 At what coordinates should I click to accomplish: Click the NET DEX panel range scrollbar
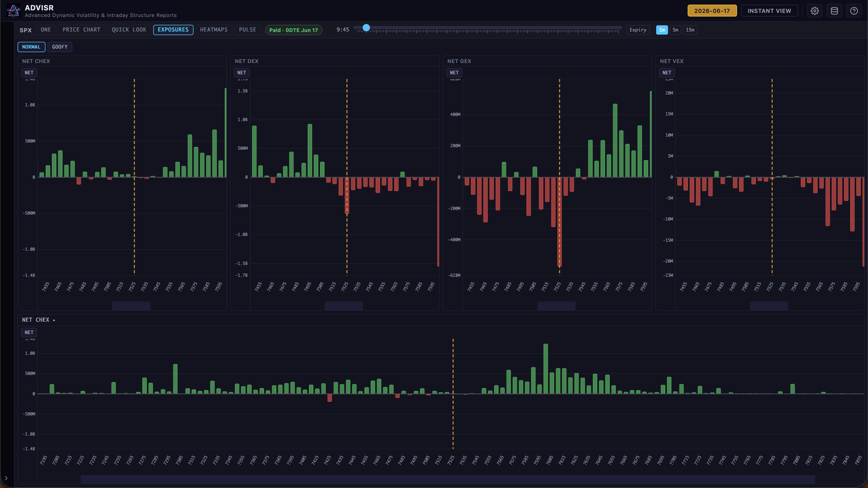(x=344, y=306)
